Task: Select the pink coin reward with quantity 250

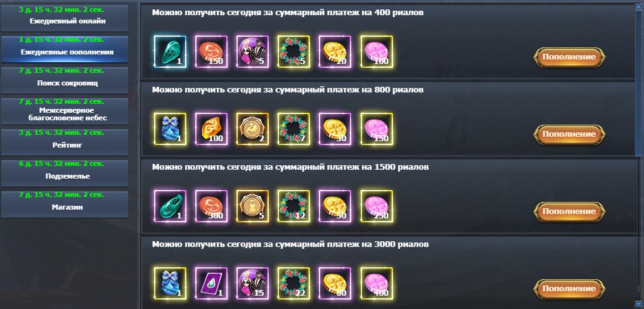Action: pos(377,206)
